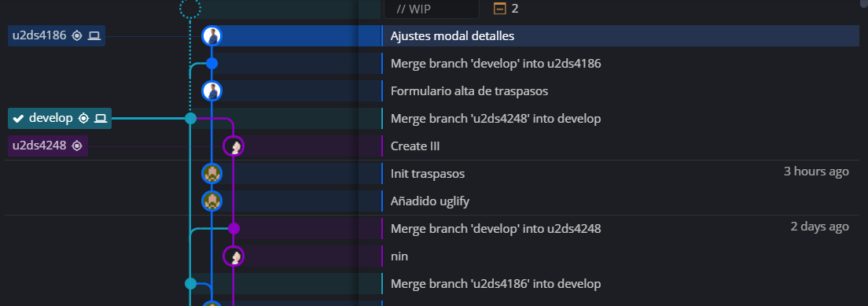The image size is (868, 306).
Task: Click teal merge node for 'u2ds4248' into develop
Action: pos(190,118)
